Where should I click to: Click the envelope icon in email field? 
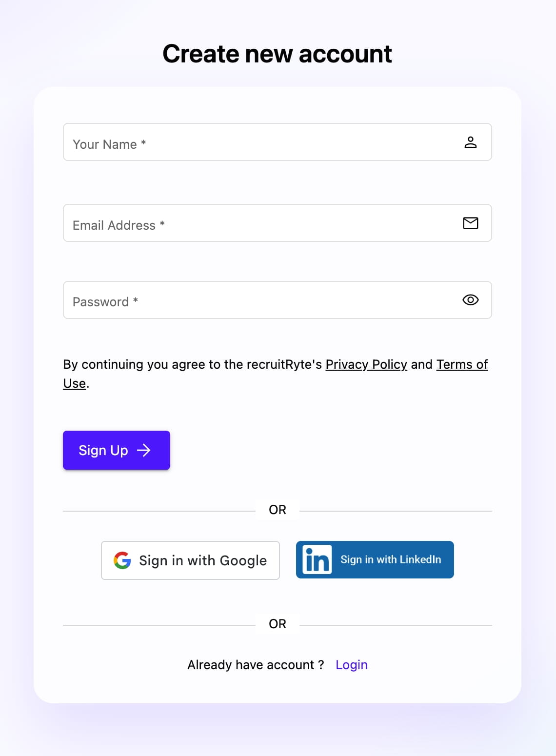click(470, 223)
